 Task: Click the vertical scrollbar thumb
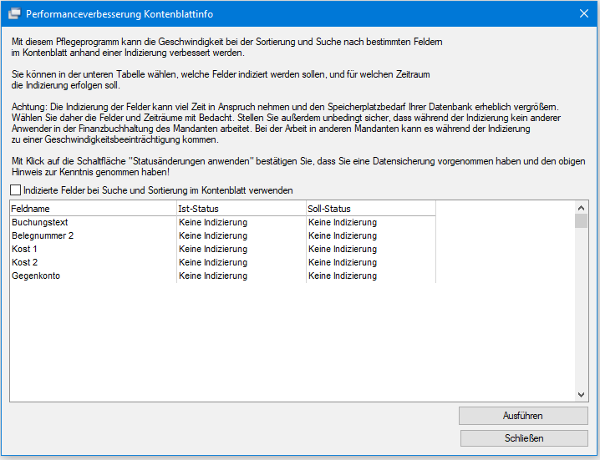[581, 221]
